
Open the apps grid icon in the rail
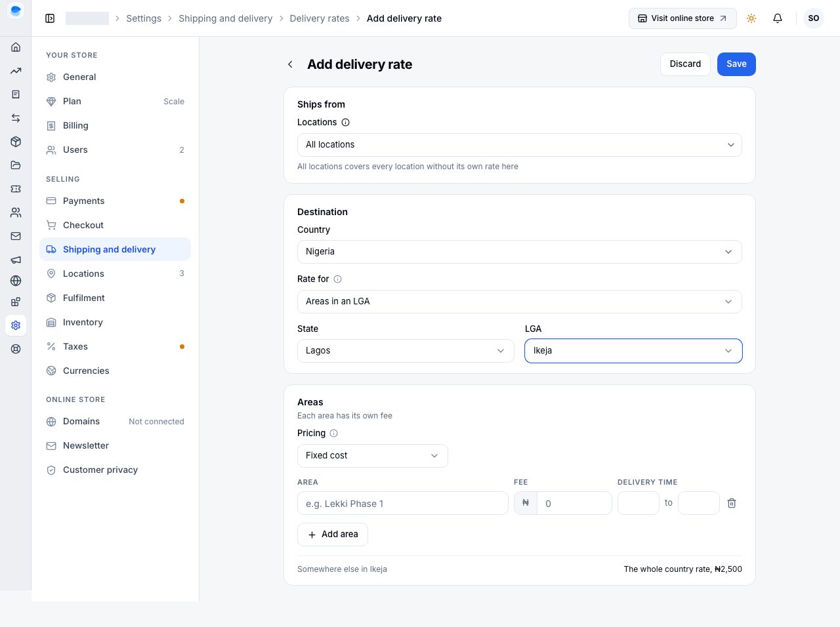16,302
